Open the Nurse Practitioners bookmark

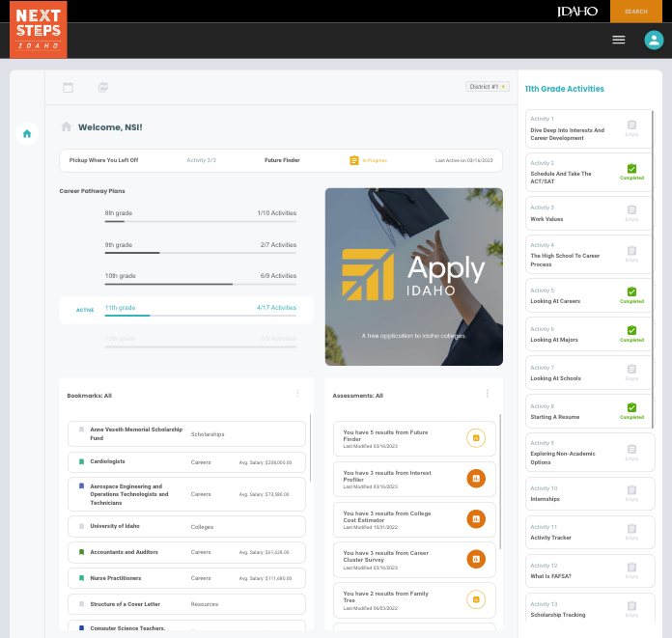click(186, 578)
